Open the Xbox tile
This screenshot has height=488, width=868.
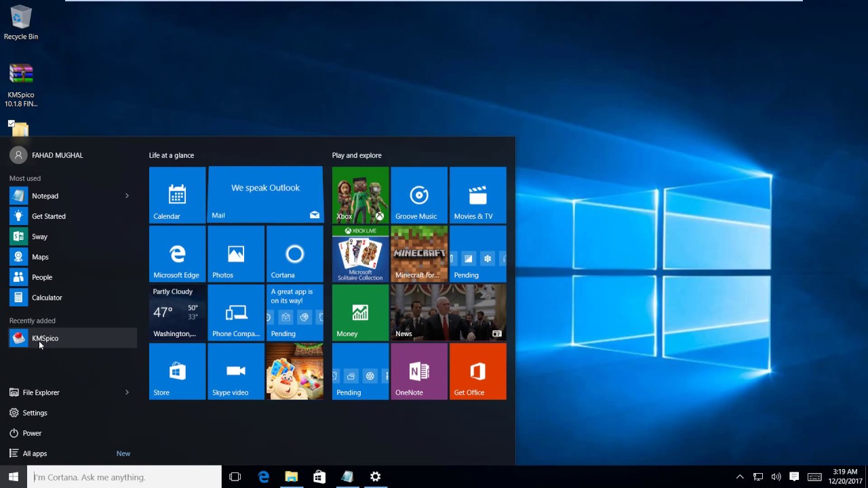pyautogui.click(x=360, y=195)
